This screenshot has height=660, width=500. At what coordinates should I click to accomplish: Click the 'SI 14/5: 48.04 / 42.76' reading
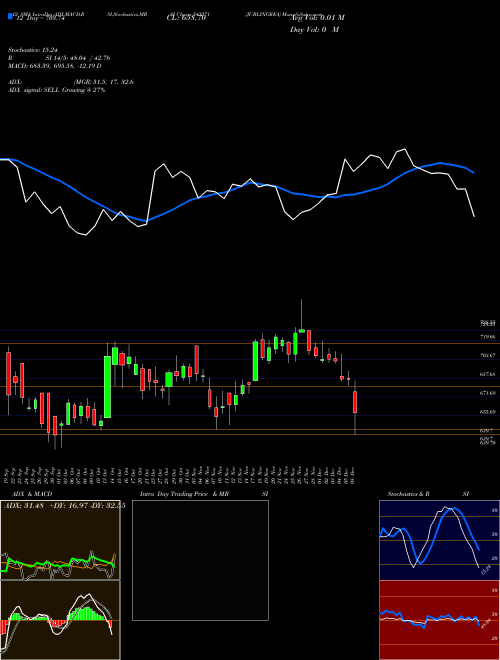[78, 58]
